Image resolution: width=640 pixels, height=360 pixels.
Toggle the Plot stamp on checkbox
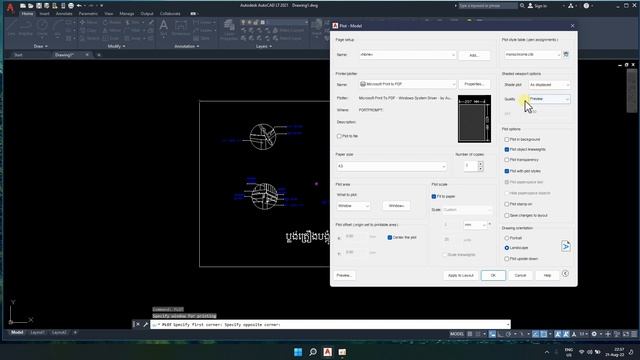point(507,204)
